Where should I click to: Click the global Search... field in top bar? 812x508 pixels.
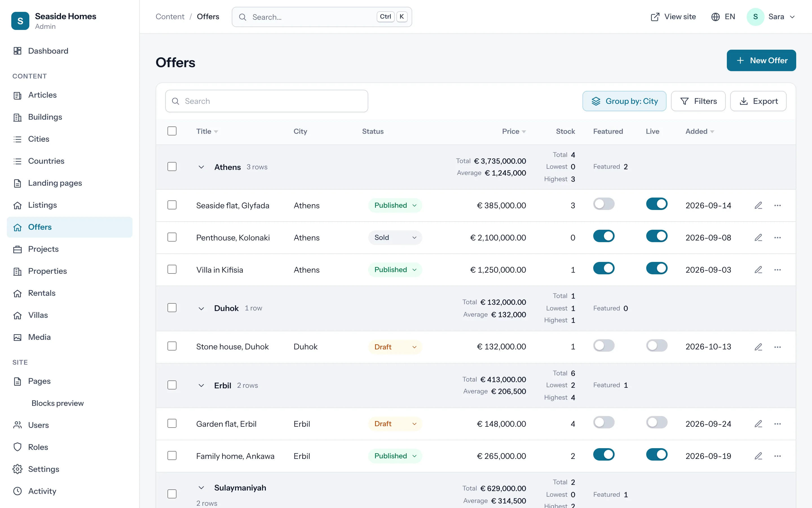(x=321, y=17)
